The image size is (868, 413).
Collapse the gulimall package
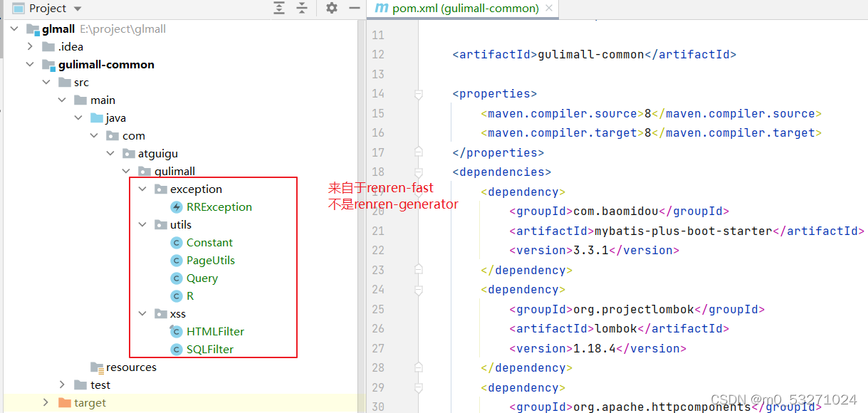127,172
